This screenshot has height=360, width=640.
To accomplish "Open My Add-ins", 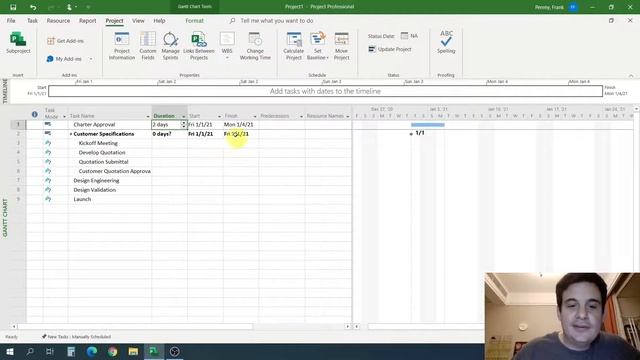I will (64, 59).
